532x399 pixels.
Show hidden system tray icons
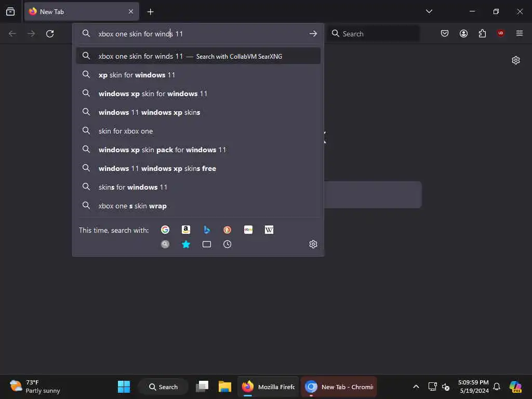tap(416, 387)
